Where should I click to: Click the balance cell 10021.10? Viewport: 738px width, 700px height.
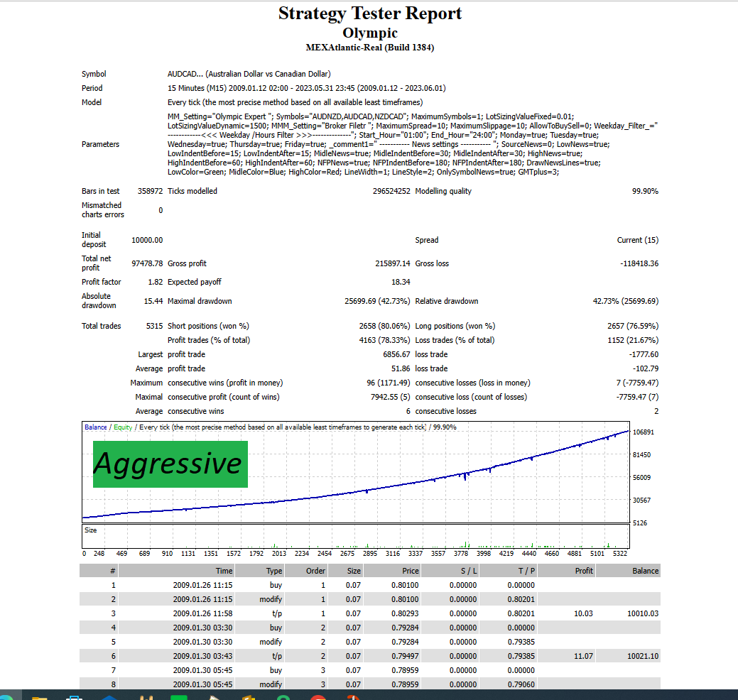tap(642, 656)
